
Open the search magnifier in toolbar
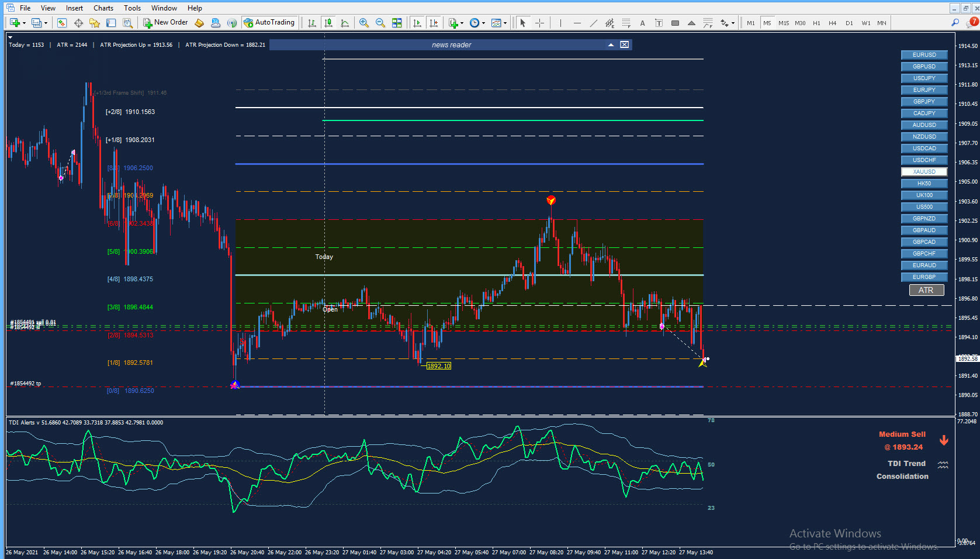click(955, 23)
